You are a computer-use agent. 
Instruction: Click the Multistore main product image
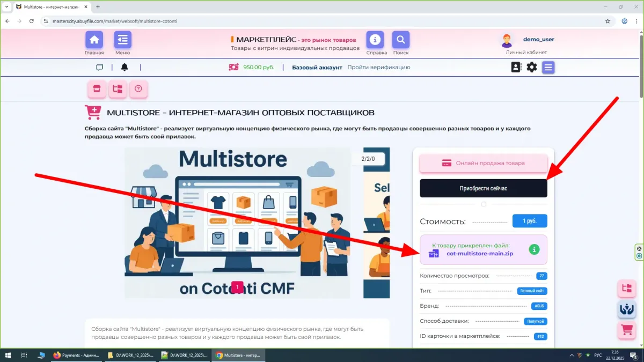237,223
